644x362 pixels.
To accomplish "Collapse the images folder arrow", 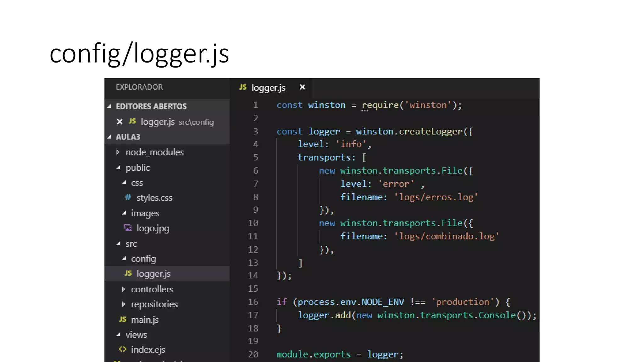I will [x=124, y=213].
